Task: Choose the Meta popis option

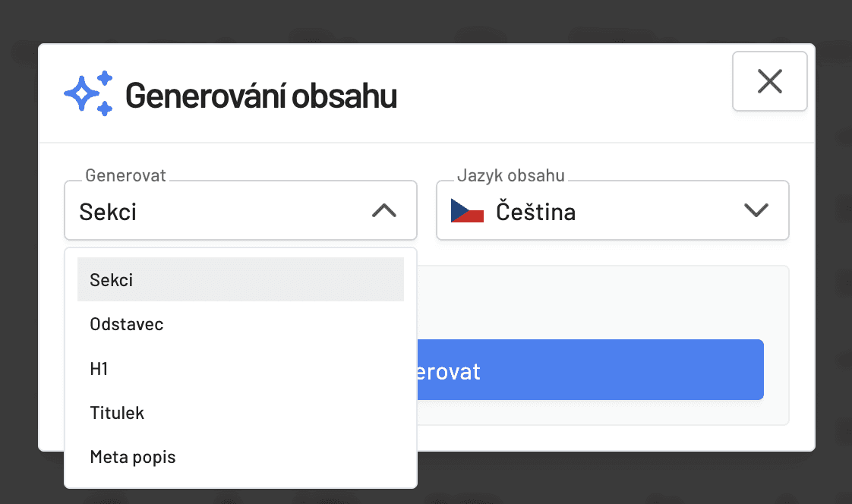Action: tap(241, 457)
